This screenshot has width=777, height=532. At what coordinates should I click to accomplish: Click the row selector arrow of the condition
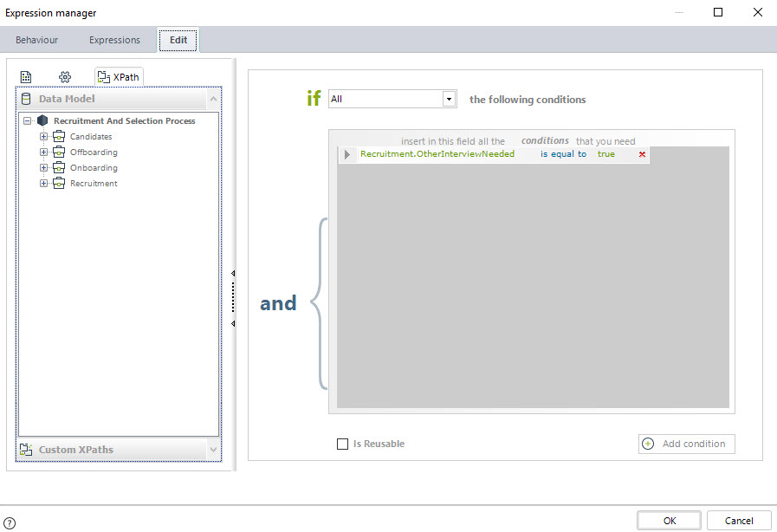point(347,154)
